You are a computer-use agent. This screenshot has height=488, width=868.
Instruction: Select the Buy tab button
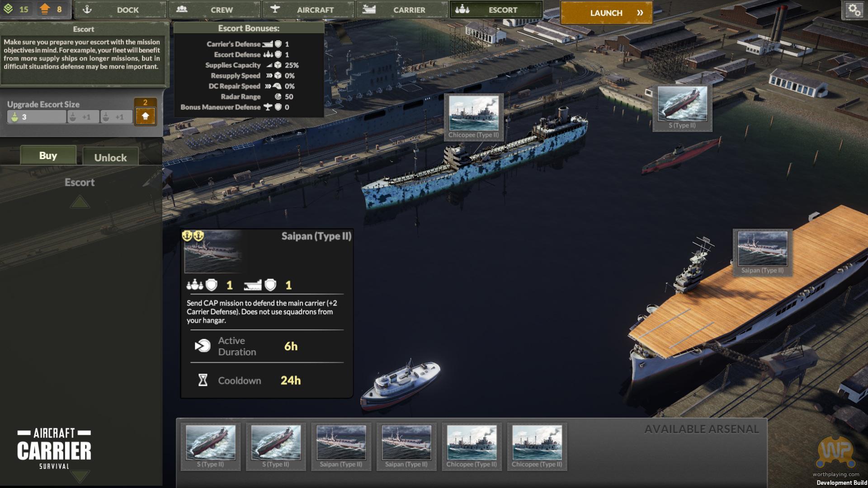pos(48,155)
